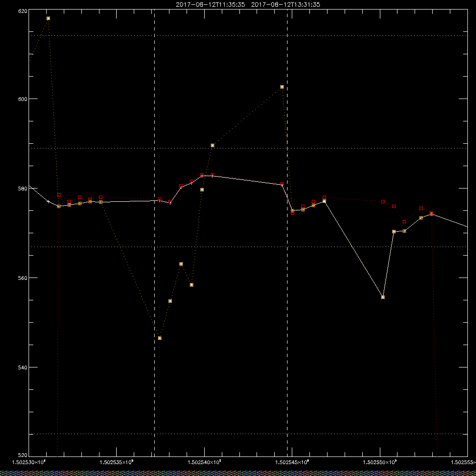Pick the orange data point near 555
Viewport: 476px width, 476px height.
coord(170,301)
